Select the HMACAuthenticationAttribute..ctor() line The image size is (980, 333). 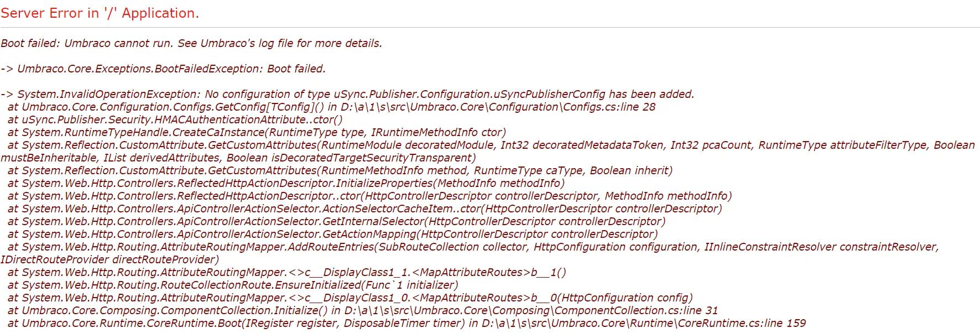tap(175, 119)
